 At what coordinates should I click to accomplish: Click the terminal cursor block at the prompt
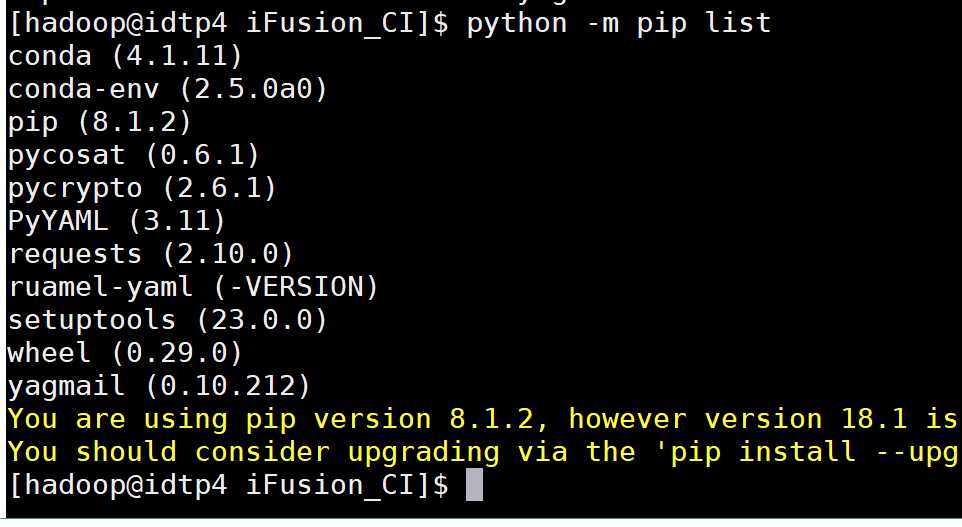(x=475, y=485)
